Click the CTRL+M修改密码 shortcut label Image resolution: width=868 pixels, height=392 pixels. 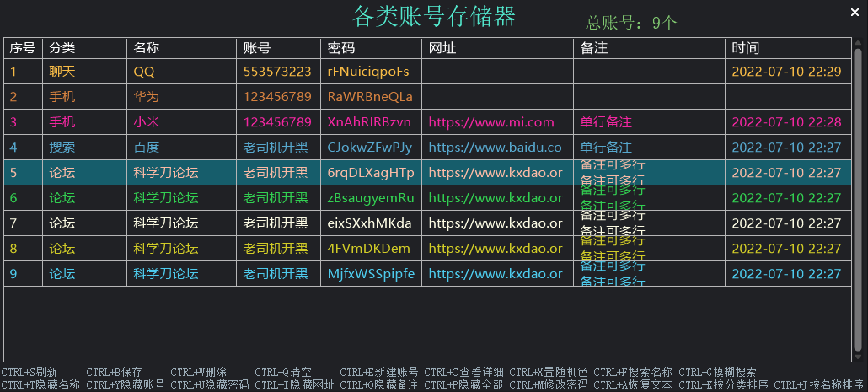point(549,384)
